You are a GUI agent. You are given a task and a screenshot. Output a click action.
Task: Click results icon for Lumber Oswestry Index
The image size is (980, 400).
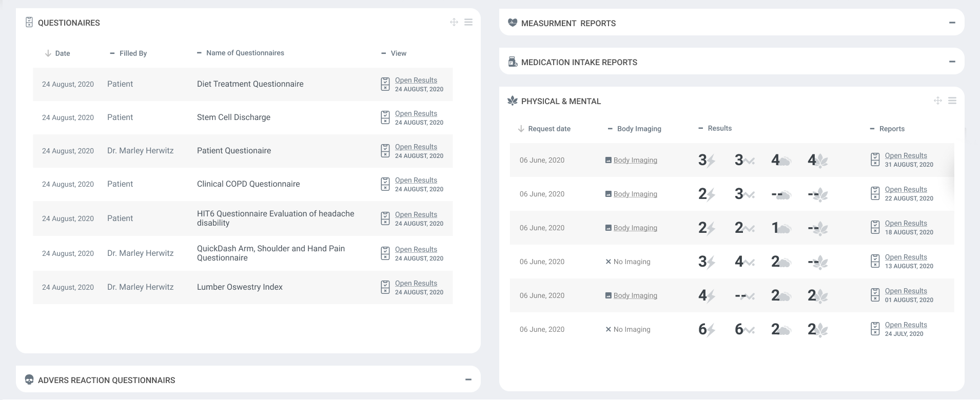(x=385, y=287)
